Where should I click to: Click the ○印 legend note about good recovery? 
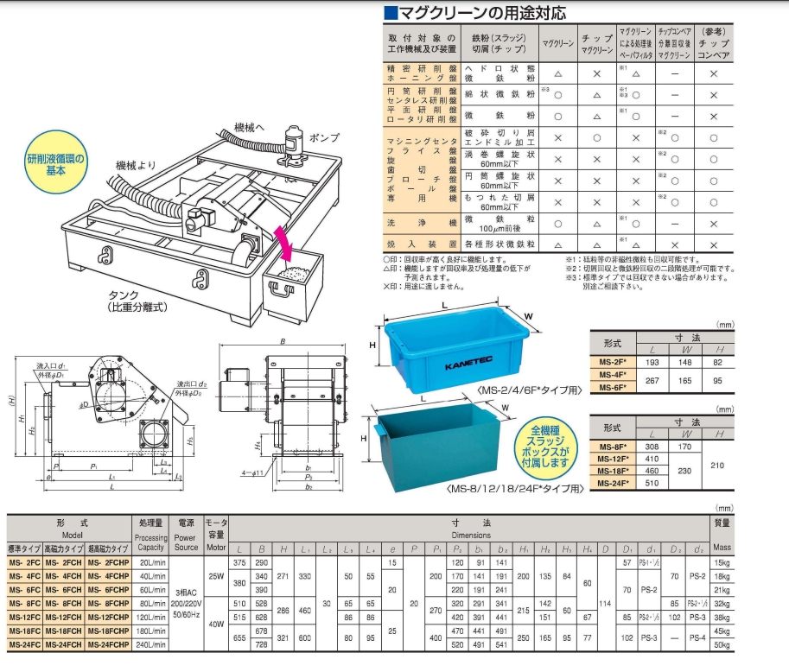pyautogui.click(x=445, y=260)
